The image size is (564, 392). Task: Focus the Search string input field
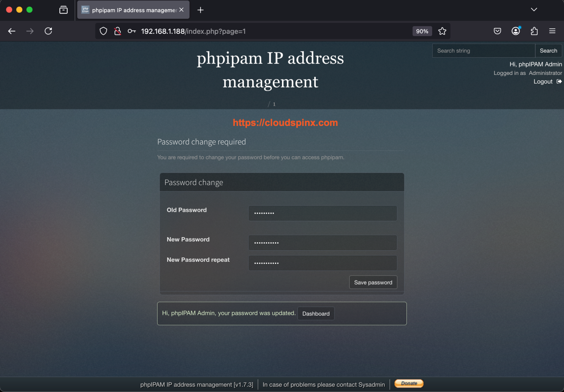(x=483, y=51)
